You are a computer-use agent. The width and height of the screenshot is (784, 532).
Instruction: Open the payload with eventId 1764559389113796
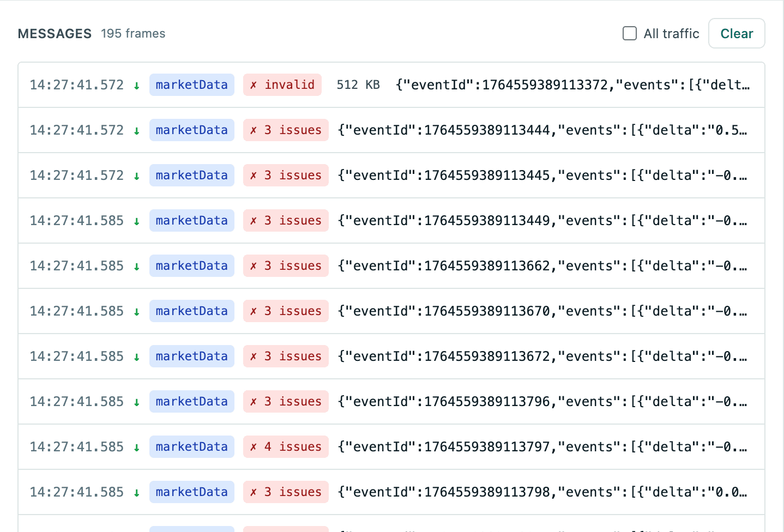542,401
